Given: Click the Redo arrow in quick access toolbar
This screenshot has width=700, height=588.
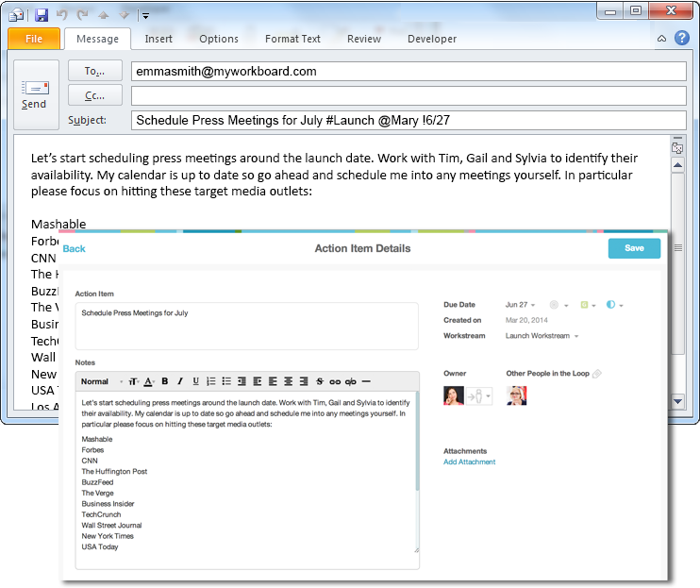Looking at the screenshot, I should click(83, 15).
